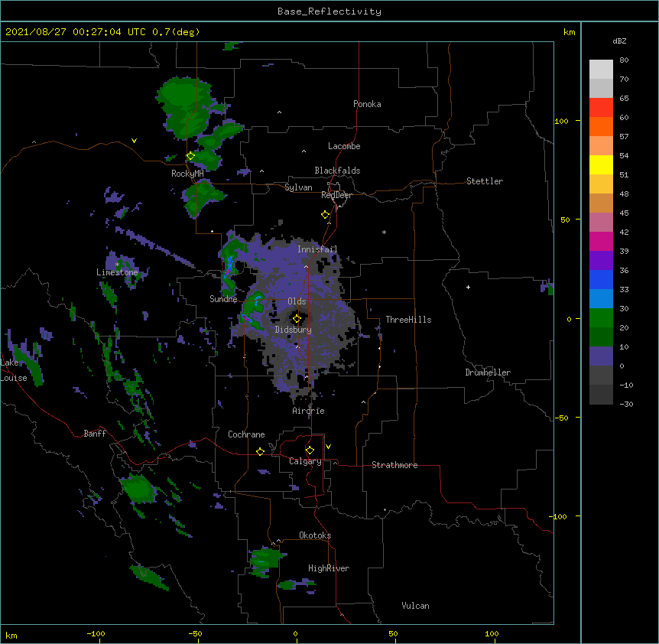Click the yellow diamond marker above the Calgary label
The image size is (659, 644).
click(x=310, y=450)
